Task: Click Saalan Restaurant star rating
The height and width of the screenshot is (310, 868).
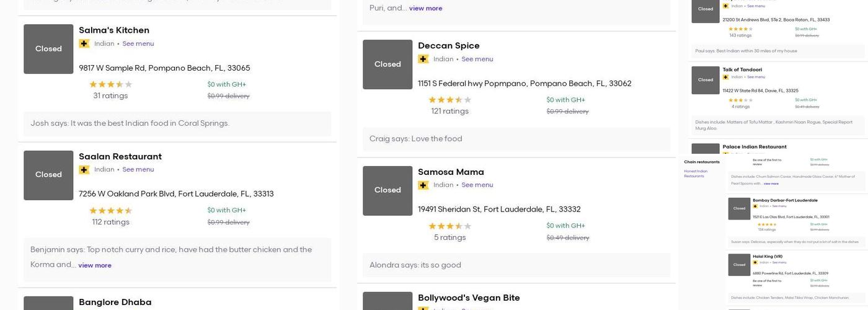Action: tap(110, 211)
